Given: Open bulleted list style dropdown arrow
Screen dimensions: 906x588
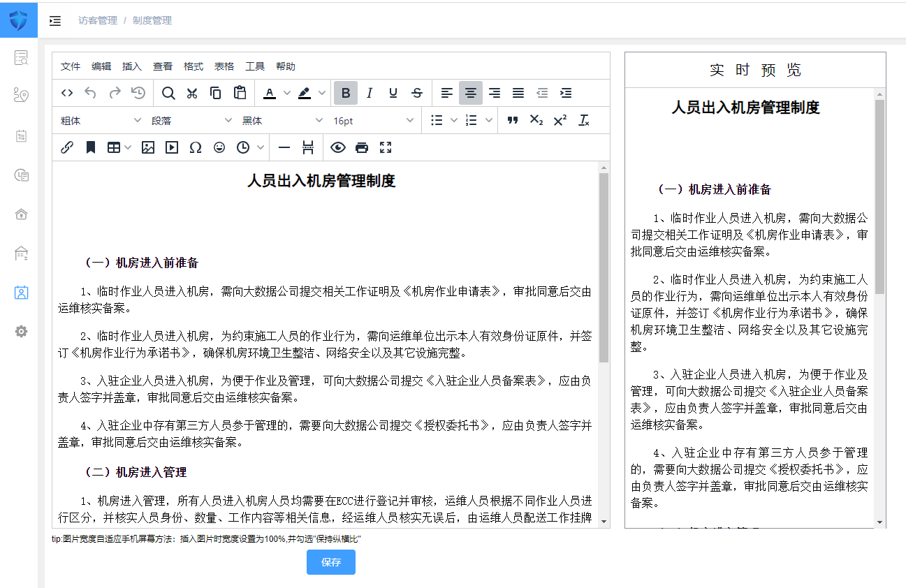Looking at the screenshot, I should coord(453,121).
